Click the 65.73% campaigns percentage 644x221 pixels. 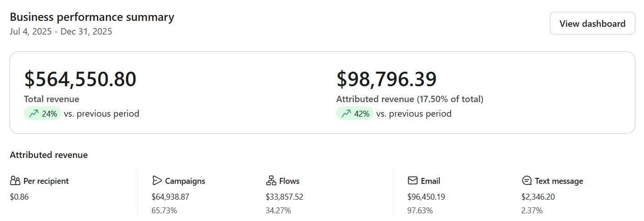(164, 211)
